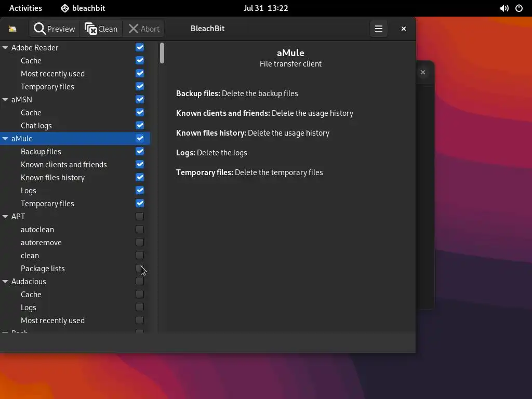This screenshot has width=532, height=399.
Task: Check the APT clean checkbox
Action: tap(140, 255)
